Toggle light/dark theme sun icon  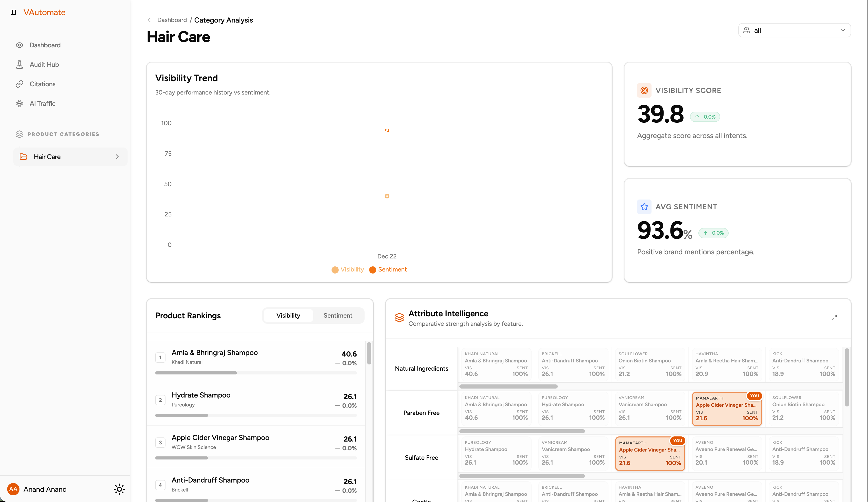(x=119, y=489)
